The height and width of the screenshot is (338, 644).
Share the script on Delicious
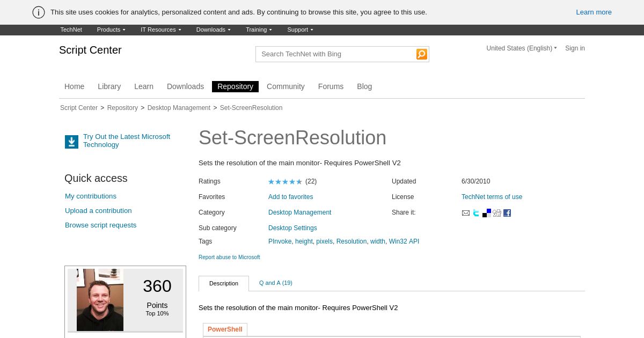click(486, 213)
